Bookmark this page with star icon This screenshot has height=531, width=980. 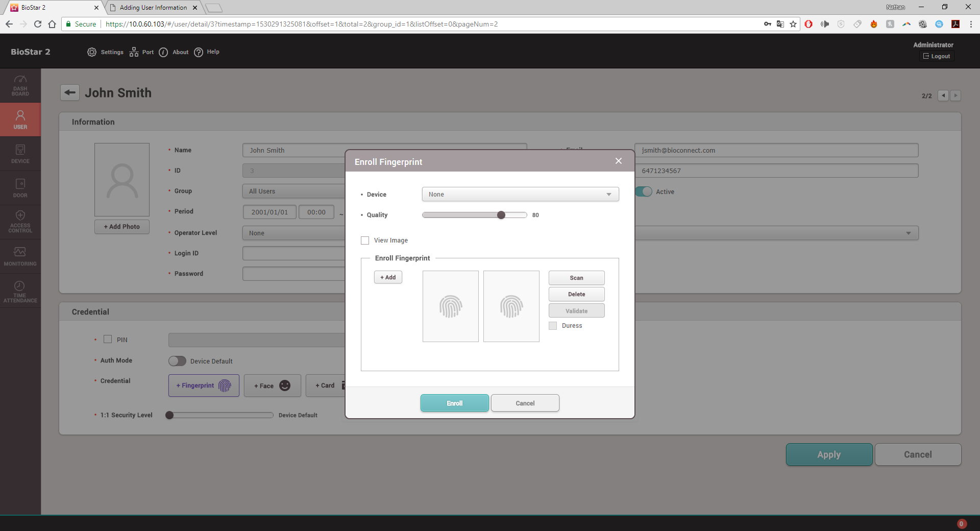[x=793, y=24]
